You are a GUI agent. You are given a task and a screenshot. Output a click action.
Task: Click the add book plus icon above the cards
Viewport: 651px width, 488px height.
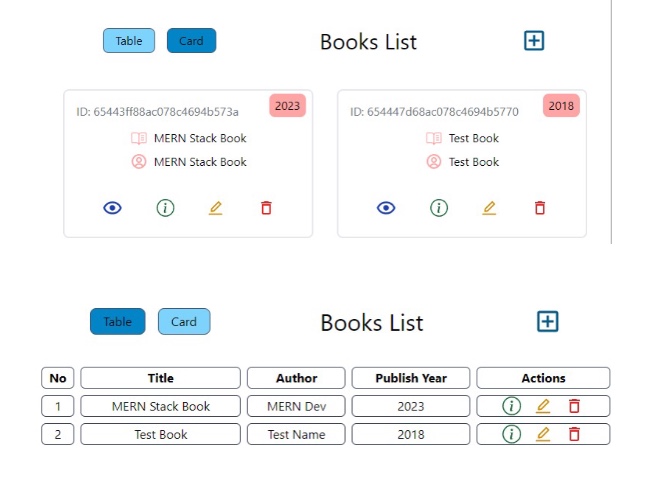coord(534,41)
